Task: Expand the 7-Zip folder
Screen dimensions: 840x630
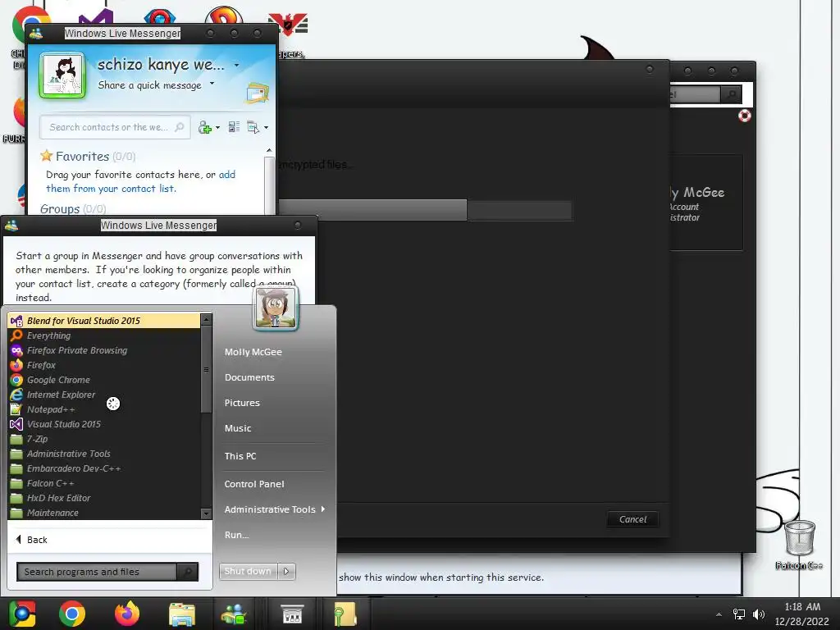Action: click(x=104, y=439)
